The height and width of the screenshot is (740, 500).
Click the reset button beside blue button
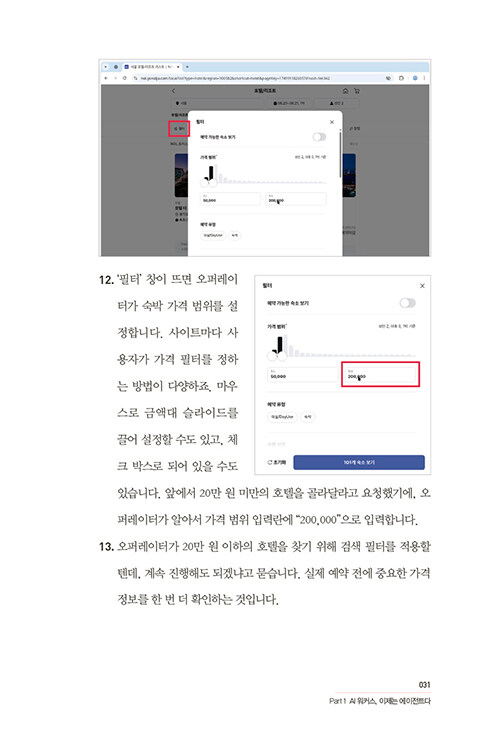point(277,462)
